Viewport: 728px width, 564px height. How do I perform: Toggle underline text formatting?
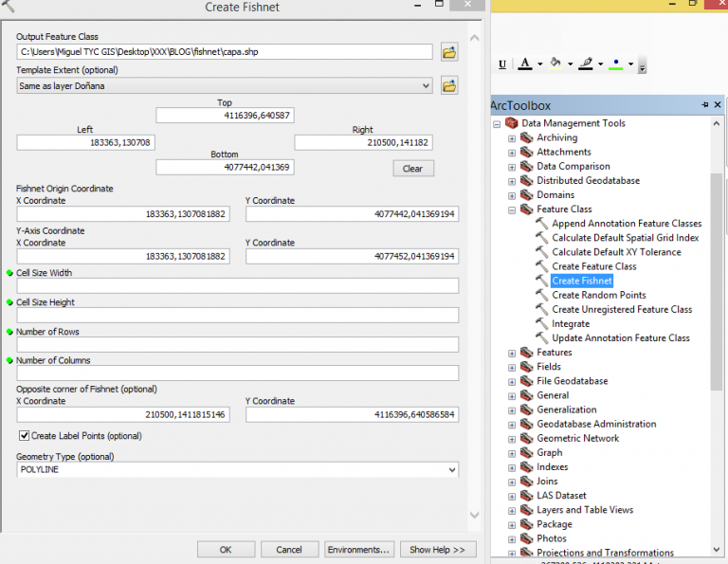(x=502, y=64)
